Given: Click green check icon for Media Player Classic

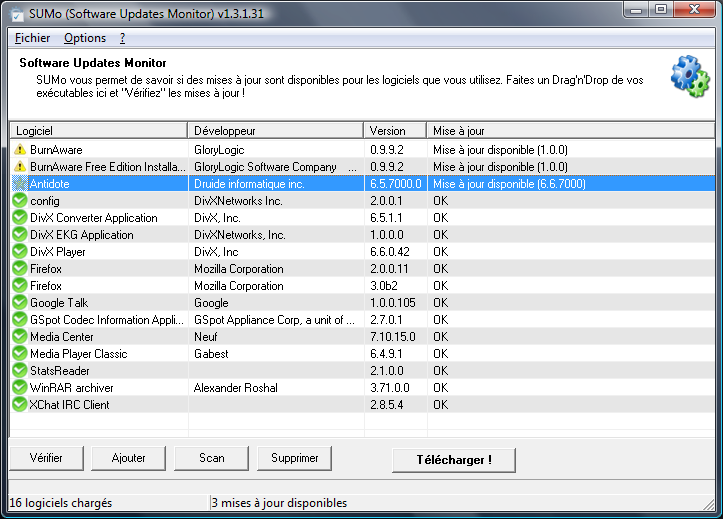Looking at the screenshot, I should point(20,354).
